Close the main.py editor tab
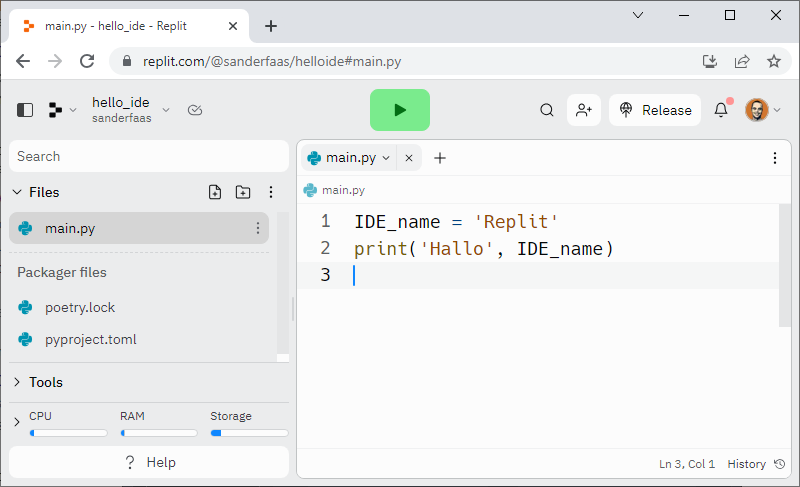This screenshot has height=487, width=800. click(409, 158)
